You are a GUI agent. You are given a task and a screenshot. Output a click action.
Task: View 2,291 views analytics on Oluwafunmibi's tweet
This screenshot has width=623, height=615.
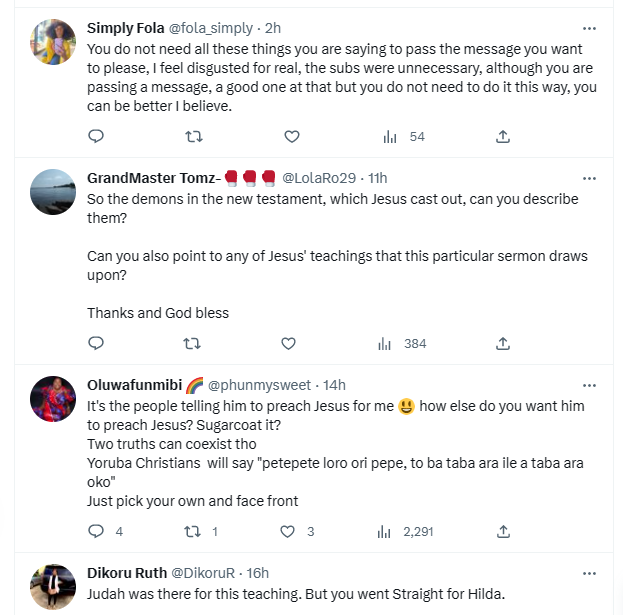[x=407, y=532]
